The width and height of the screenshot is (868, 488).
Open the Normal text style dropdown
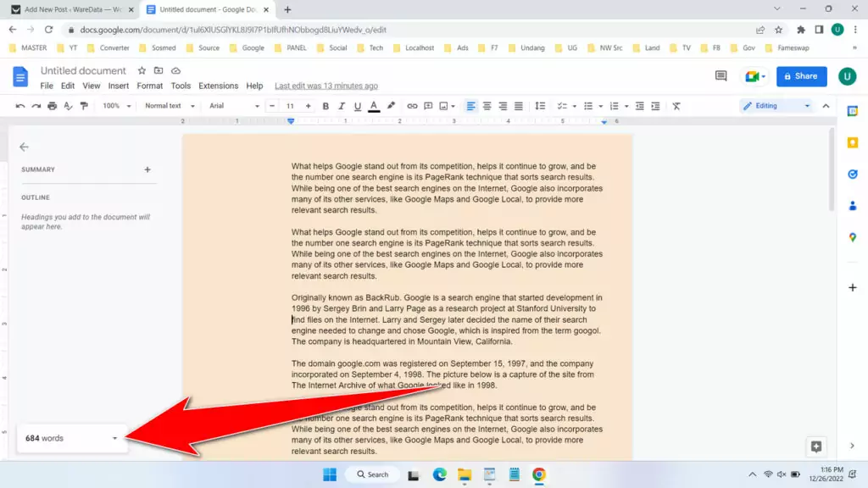[170, 106]
